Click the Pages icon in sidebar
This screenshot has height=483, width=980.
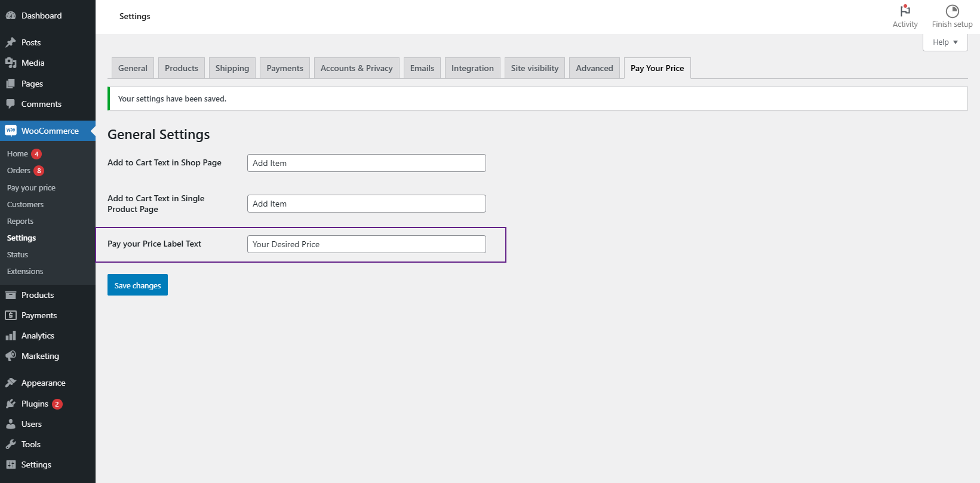click(11, 84)
